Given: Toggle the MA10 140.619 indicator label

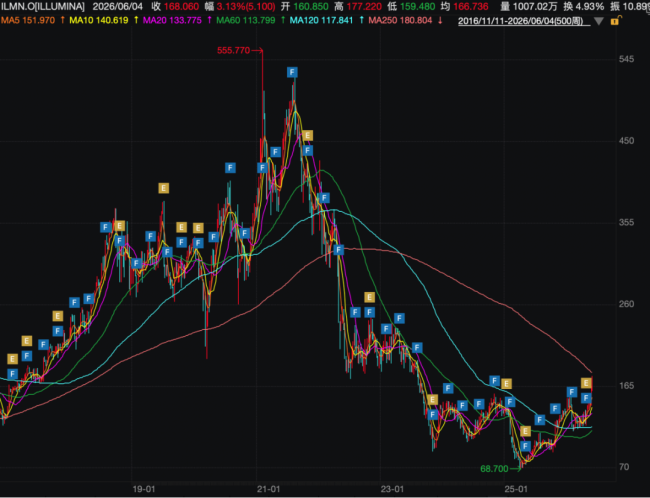Looking at the screenshot, I should [99, 20].
